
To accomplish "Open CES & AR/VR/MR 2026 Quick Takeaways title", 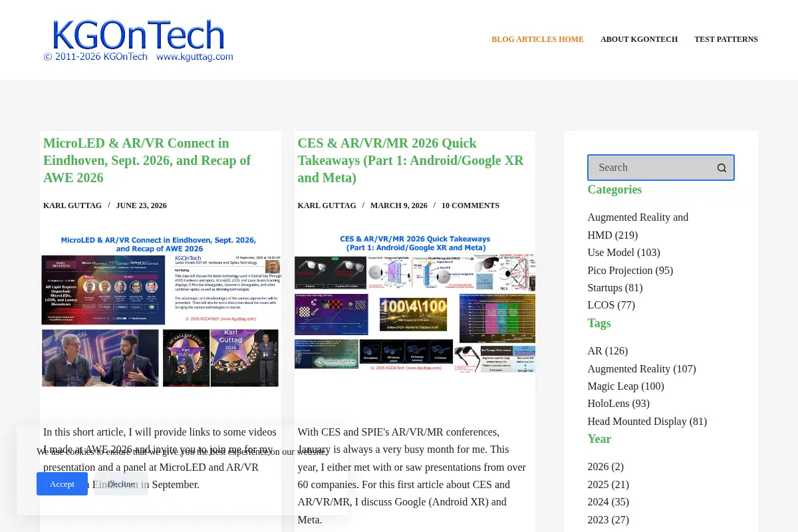I will coord(410,160).
